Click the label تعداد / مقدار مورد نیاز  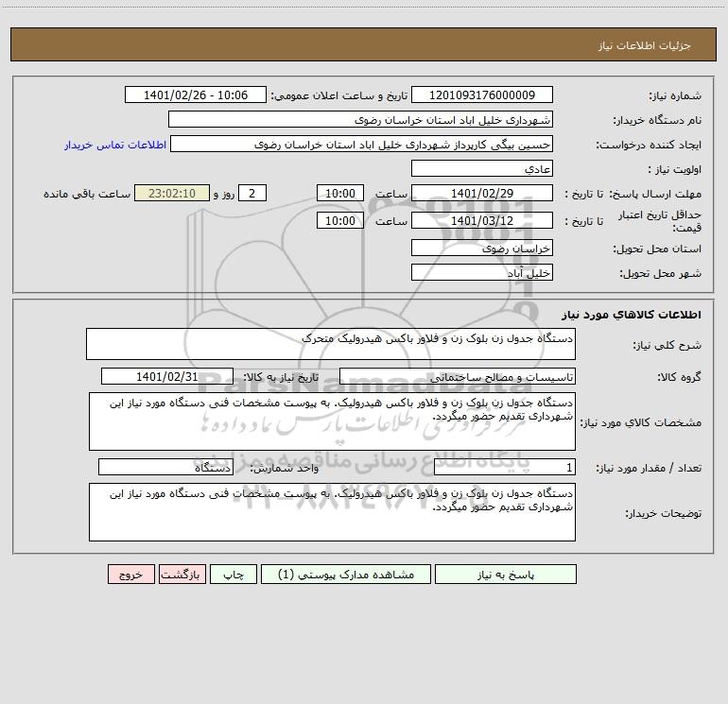pyautogui.click(x=649, y=468)
